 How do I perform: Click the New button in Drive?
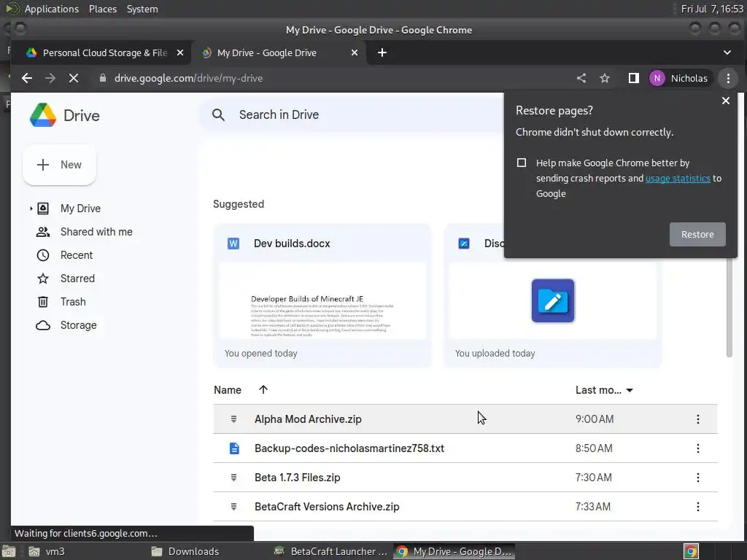point(59,165)
